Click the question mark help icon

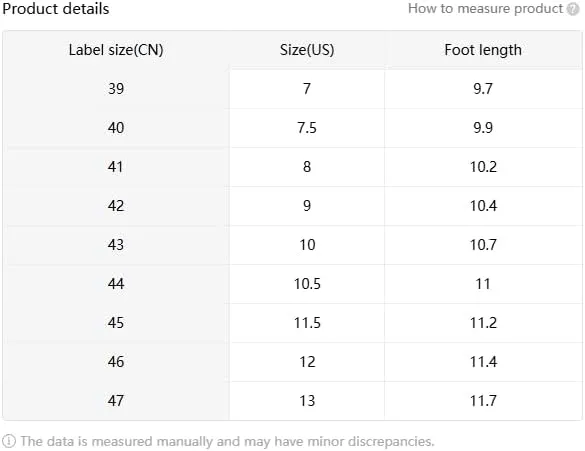click(573, 9)
